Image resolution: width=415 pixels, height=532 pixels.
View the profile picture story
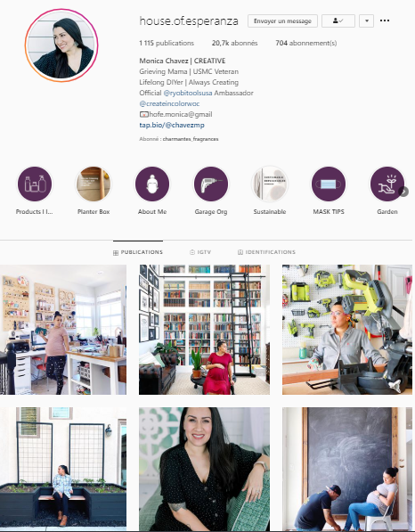pos(61,45)
